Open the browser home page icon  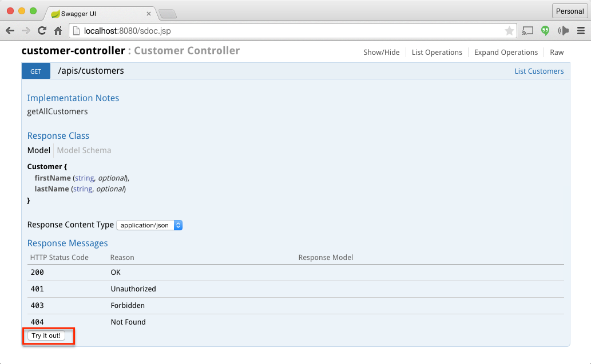(58, 31)
